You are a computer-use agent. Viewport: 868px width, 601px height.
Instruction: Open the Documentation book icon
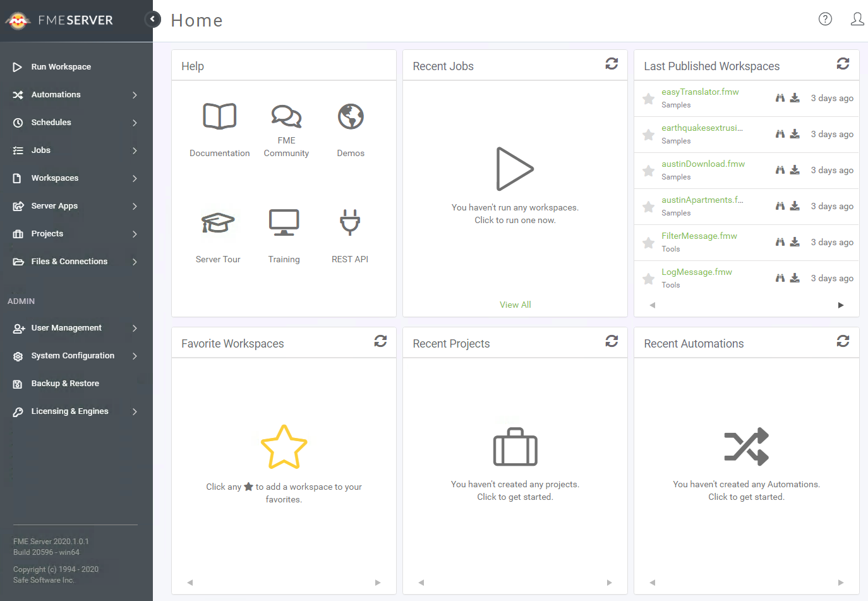coord(220,116)
